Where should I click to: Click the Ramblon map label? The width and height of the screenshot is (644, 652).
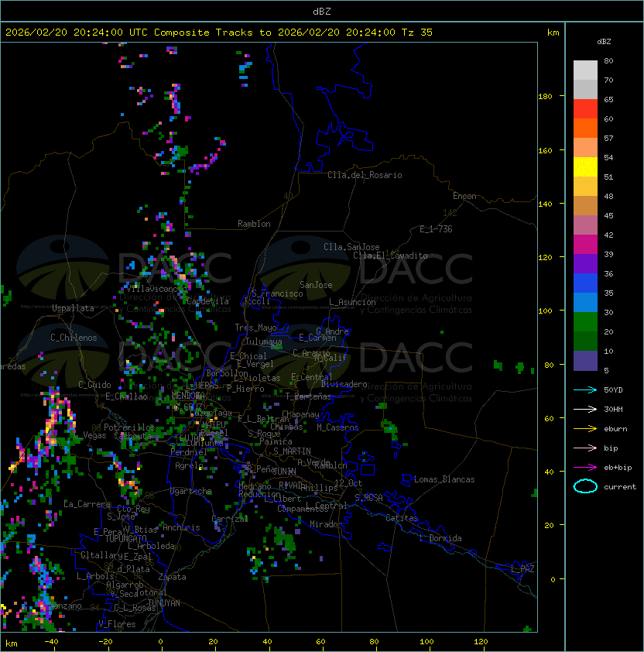click(x=254, y=224)
